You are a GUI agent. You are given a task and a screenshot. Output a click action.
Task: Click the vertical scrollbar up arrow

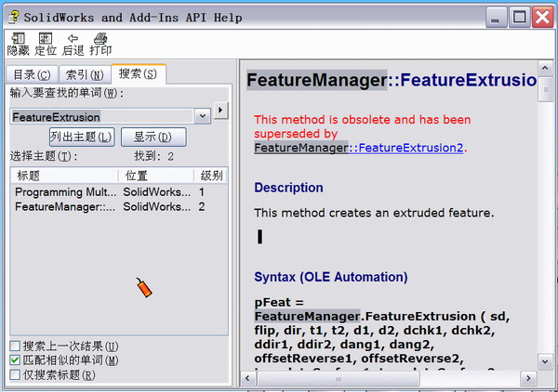[545, 68]
